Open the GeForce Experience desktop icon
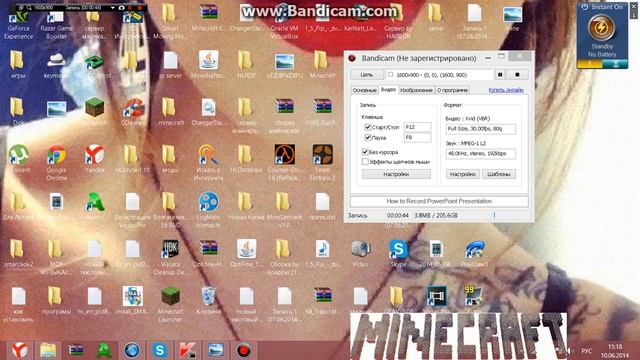Viewport: 640px width, 360px height. point(18,22)
